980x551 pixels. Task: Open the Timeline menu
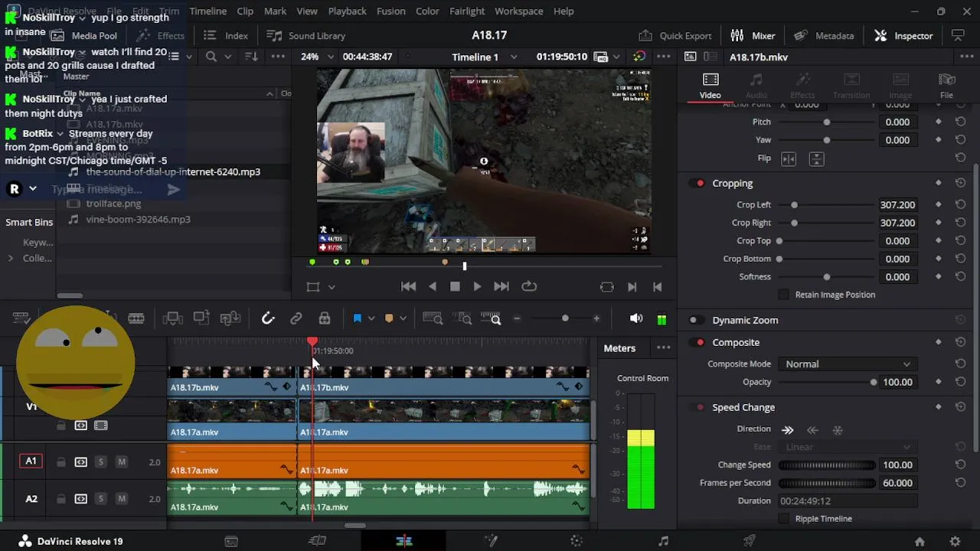[207, 11]
